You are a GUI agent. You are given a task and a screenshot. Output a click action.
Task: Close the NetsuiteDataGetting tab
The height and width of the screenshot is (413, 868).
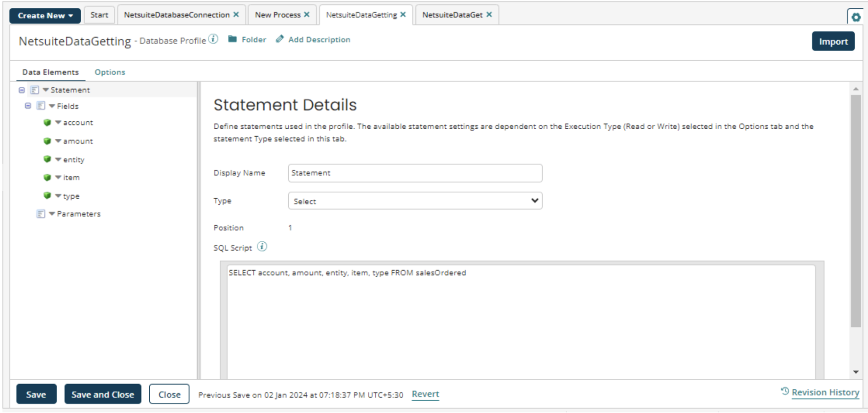point(403,15)
